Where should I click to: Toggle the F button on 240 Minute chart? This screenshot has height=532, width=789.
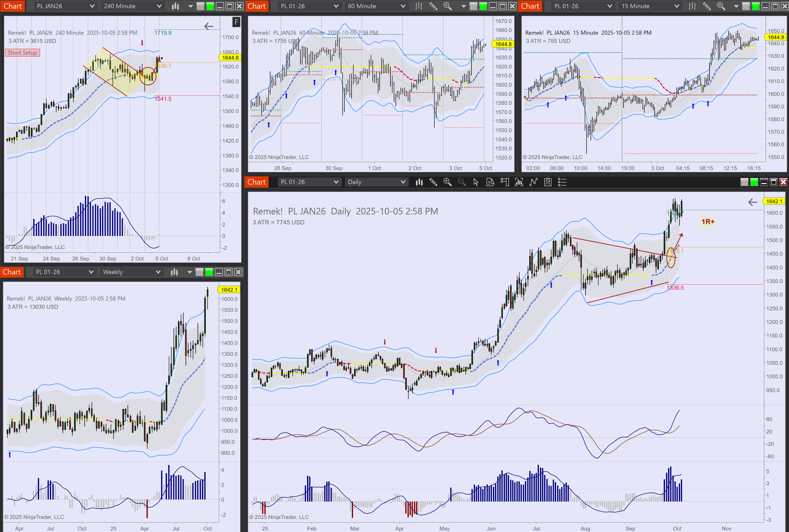coord(236,22)
